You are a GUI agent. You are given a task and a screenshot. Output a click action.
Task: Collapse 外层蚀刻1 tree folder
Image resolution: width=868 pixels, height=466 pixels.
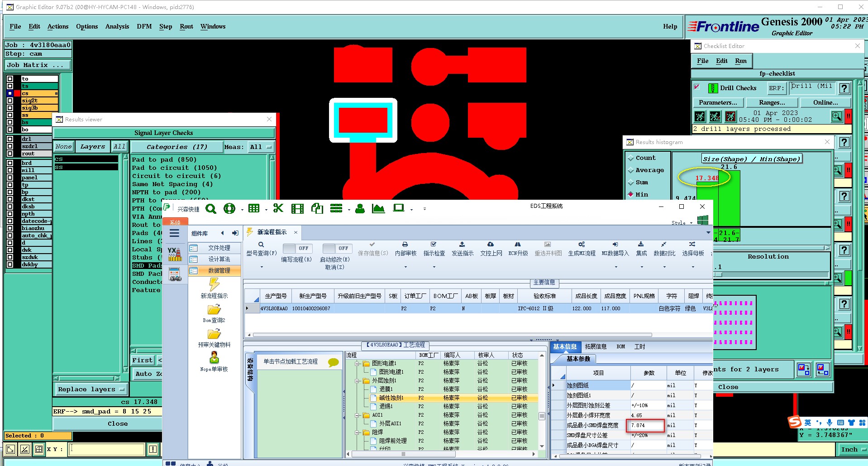pos(357,380)
